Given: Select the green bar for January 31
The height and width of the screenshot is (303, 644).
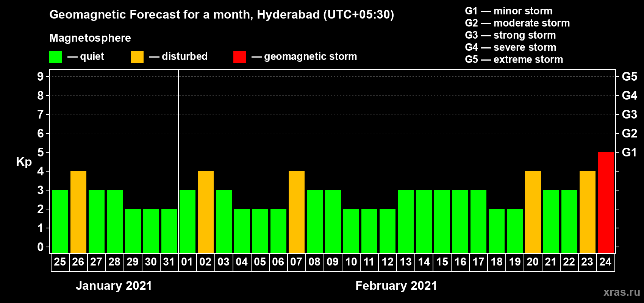Looking at the screenshot, I should [x=169, y=231].
